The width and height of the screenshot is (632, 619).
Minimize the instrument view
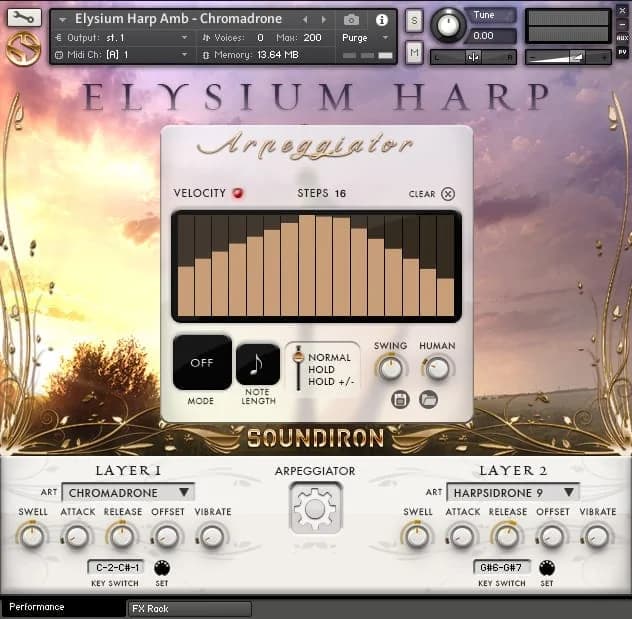click(x=622, y=24)
